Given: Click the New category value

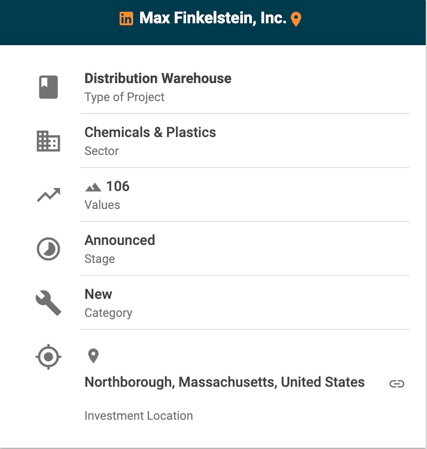Looking at the screenshot, I should [x=98, y=294].
